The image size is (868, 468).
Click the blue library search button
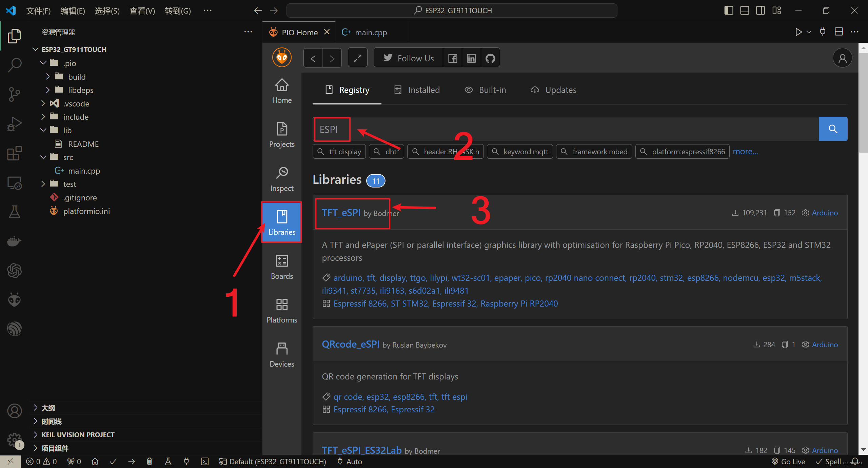click(x=833, y=129)
